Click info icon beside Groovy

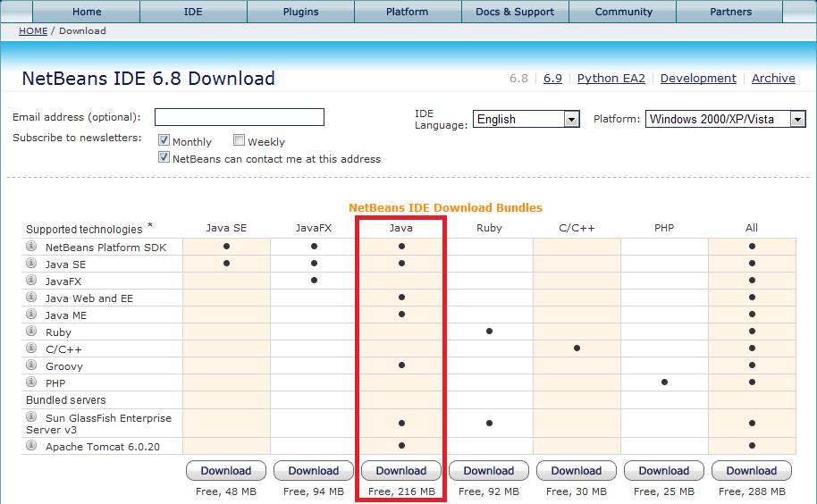click(31, 365)
